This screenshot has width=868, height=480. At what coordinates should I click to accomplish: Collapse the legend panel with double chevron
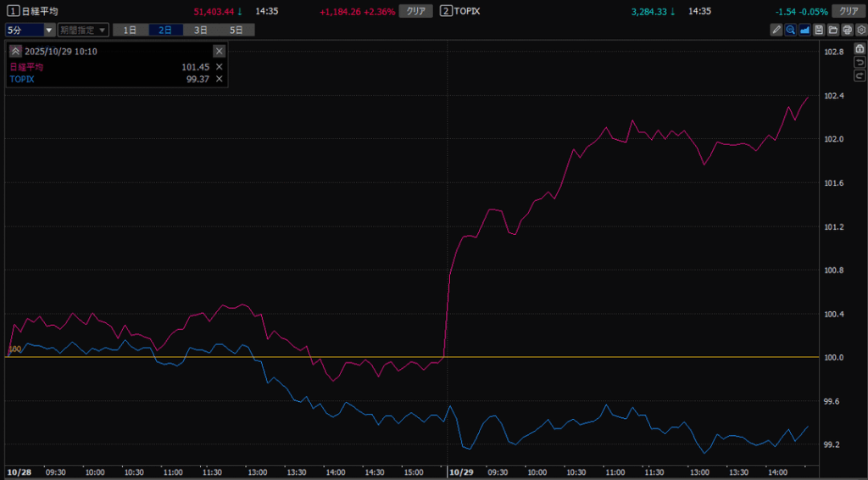(15, 51)
